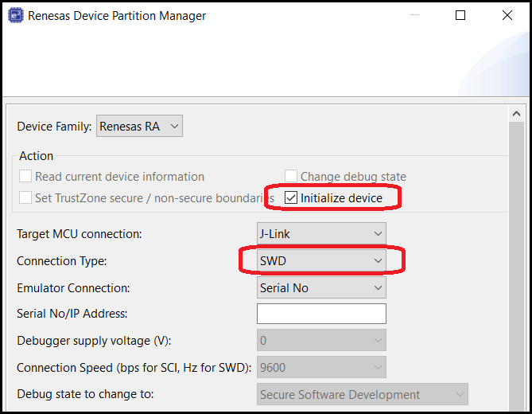This screenshot has height=414, width=532.
Task: Close the Partition Manager window
Action: (x=507, y=15)
